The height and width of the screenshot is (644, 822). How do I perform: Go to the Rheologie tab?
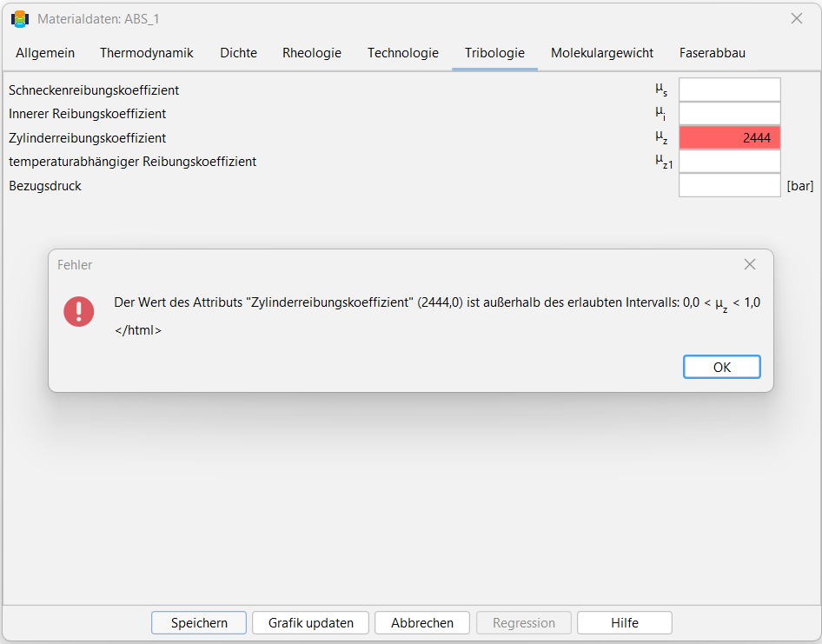click(312, 53)
